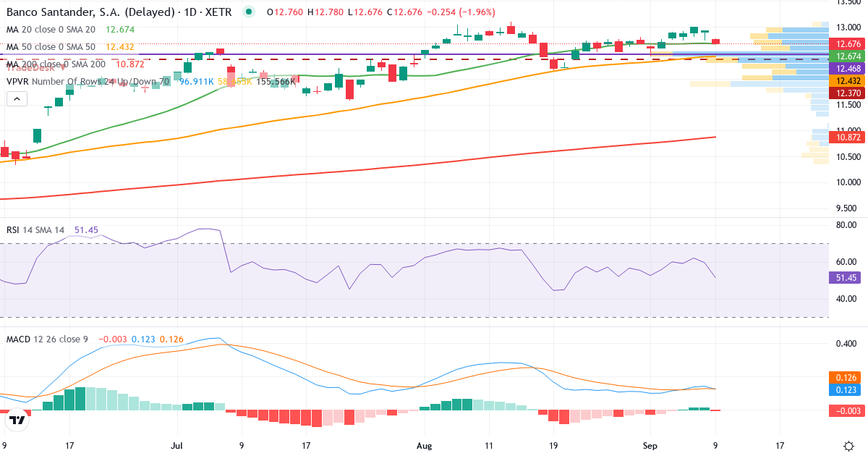The image size is (868, 456).
Task: Collapse the indicator legend chevron
Action: (x=15, y=98)
